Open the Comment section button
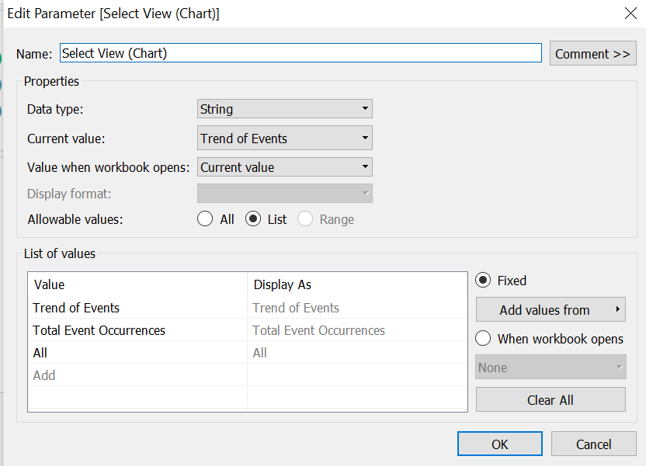The width and height of the screenshot is (648, 466). 592,54
